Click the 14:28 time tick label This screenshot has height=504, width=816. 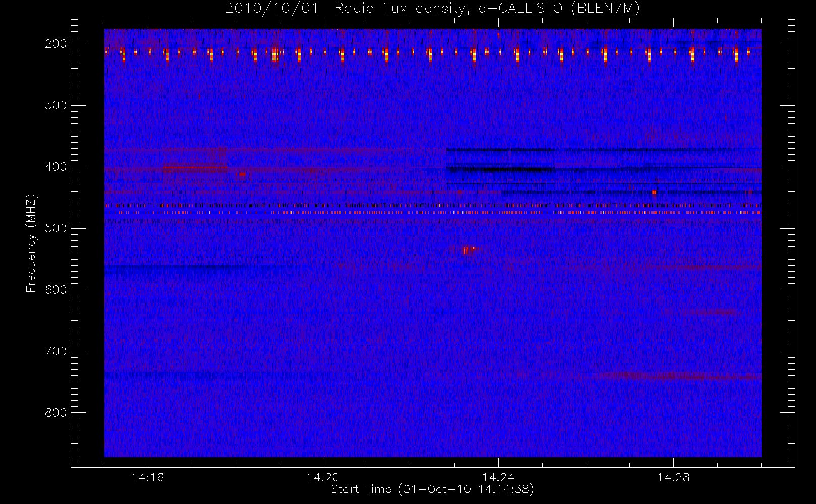pos(673,477)
